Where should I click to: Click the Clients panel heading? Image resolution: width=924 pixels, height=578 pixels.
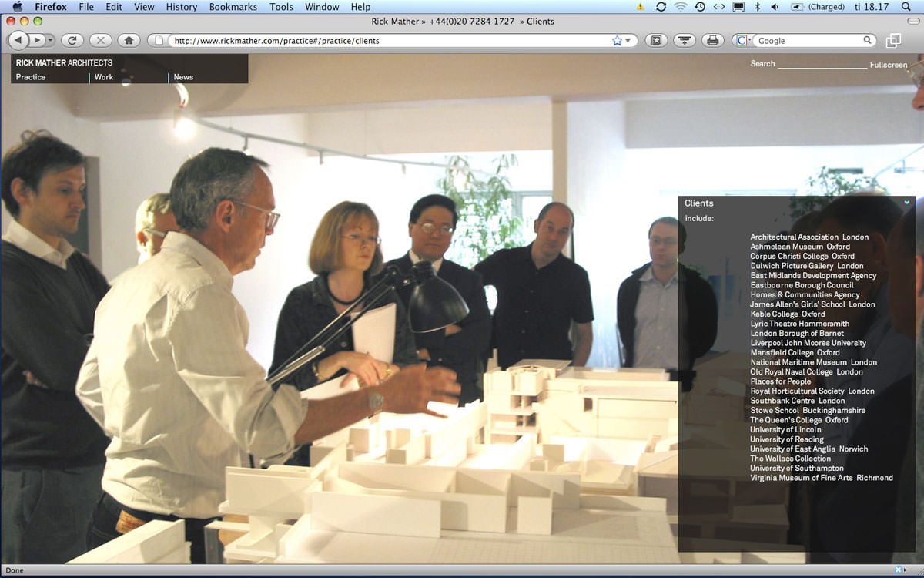coord(698,203)
